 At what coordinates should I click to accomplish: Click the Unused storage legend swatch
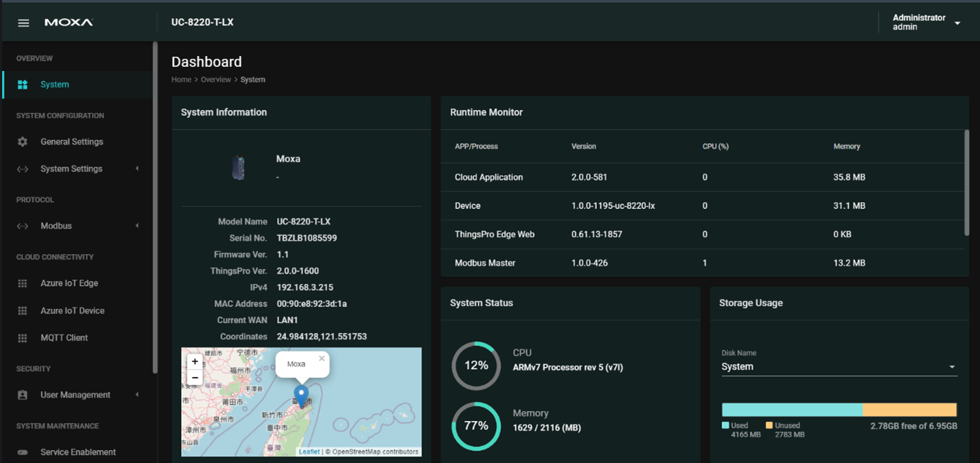click(769, 425)
